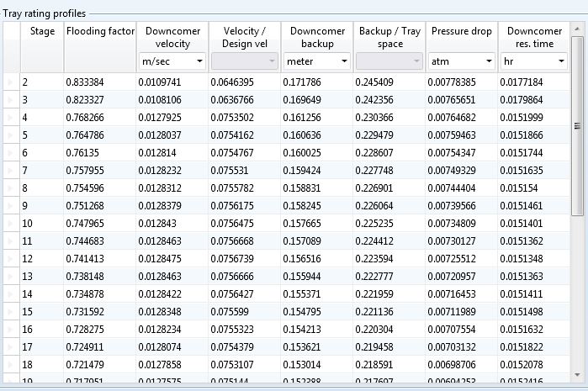Click the Flooding factor column header

tap(100, 31)
